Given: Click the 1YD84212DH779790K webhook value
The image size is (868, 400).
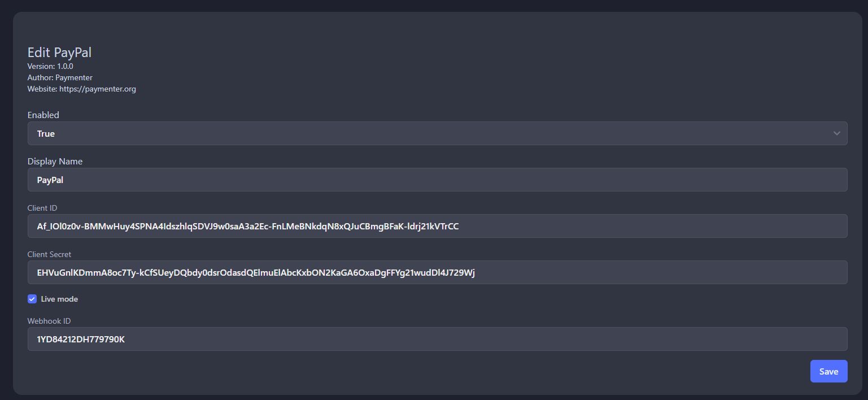Looking at the screenshot, I should coord(81,339).
